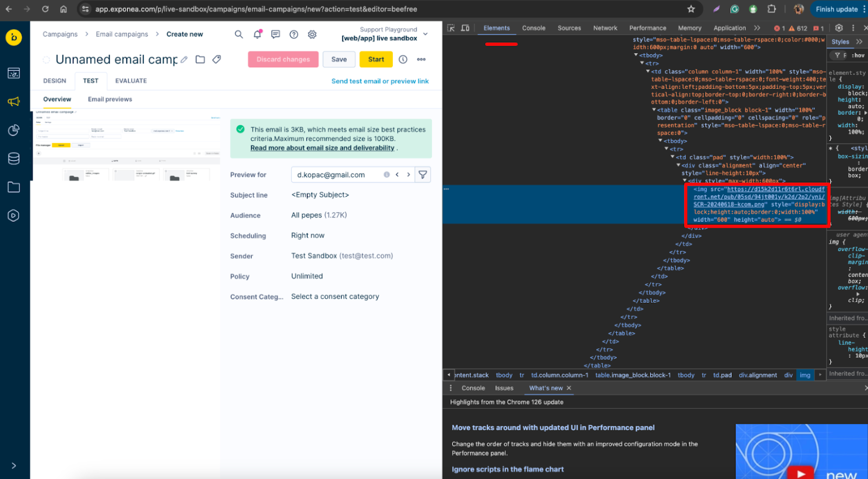The image size is (868, 479).
Task: Open the help question-mark icon
Action: click(293, 34)
